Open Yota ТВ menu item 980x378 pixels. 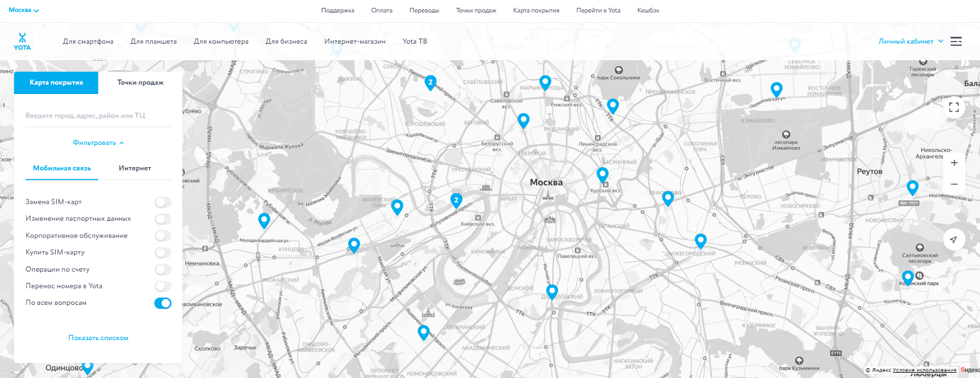point(415,41)
